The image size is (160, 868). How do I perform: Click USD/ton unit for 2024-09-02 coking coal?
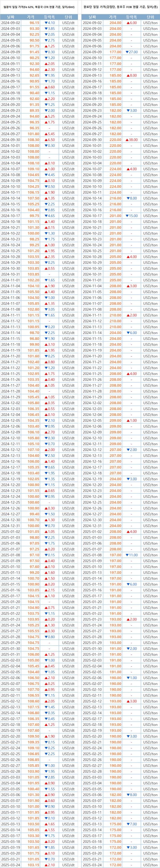[150, 23]
